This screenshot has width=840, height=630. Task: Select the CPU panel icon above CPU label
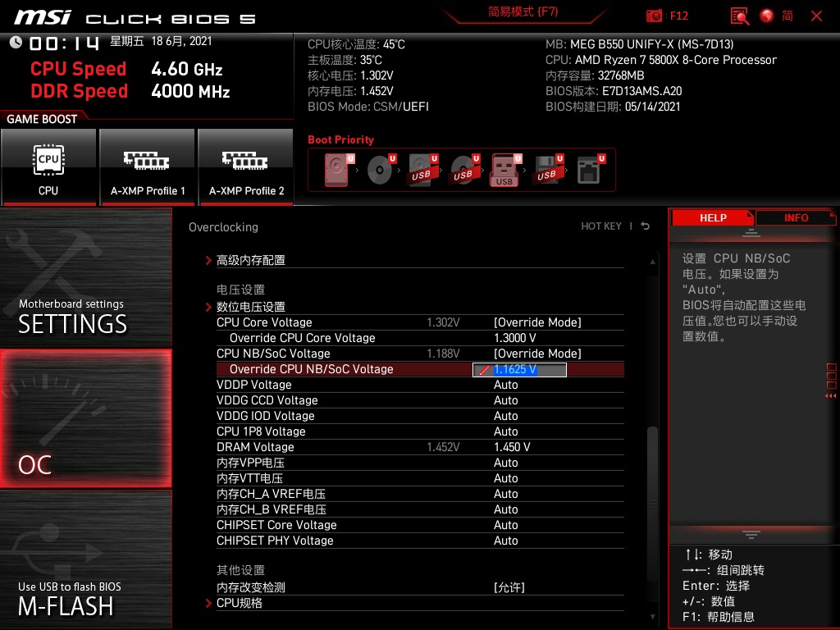(48, 160)
